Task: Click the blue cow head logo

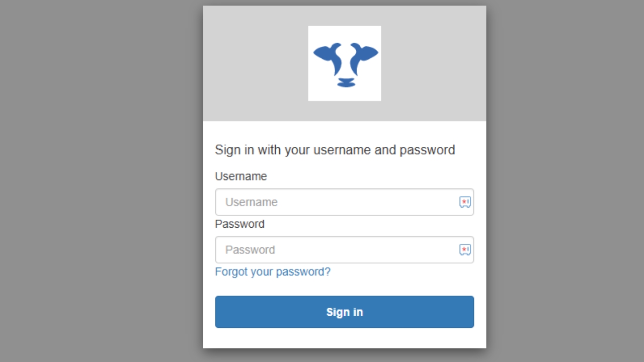Action: (x=345, y=64)
